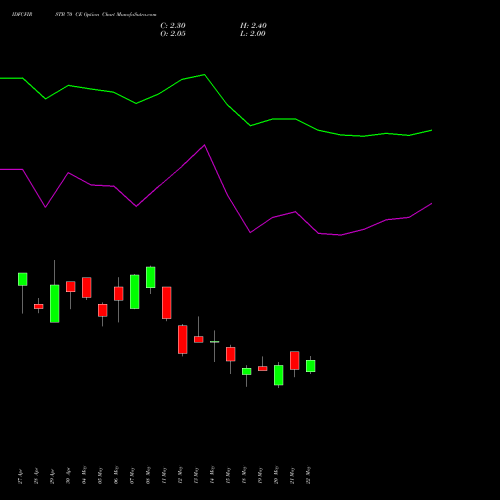Select the 11 May date label
This screenshot has width=500, height=500.
point(164,475)
